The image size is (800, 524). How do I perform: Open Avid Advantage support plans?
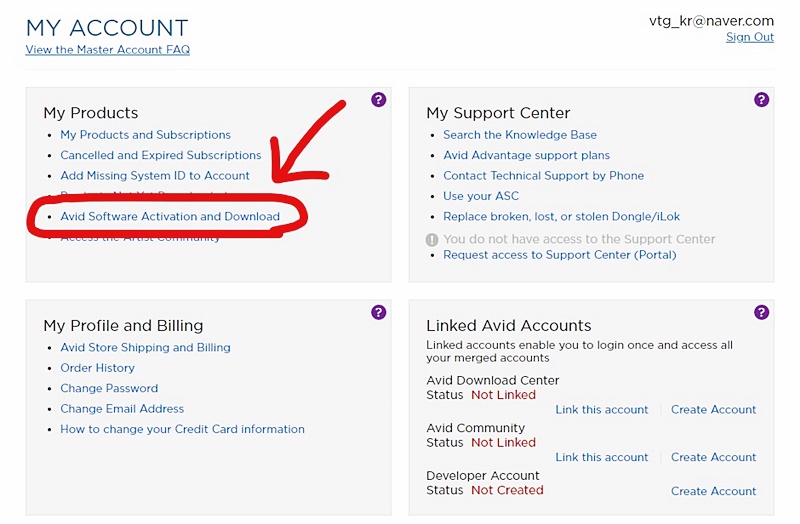click(527, 155)
